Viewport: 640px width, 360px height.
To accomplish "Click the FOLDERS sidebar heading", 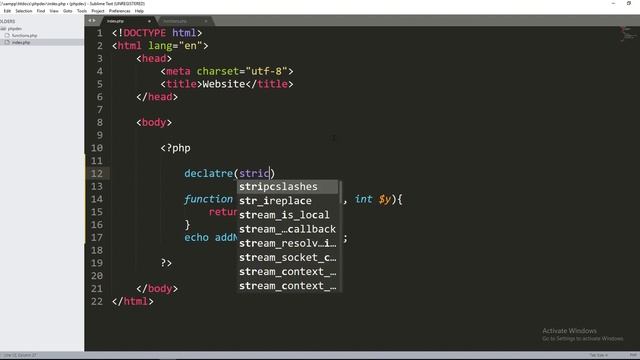I will (x=7, y=21).
